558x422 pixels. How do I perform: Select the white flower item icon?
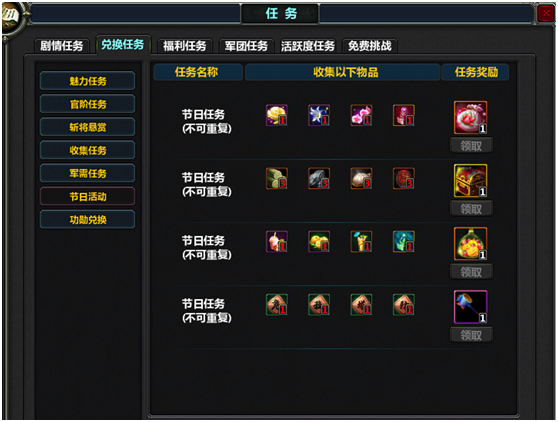tap(319, 115)
